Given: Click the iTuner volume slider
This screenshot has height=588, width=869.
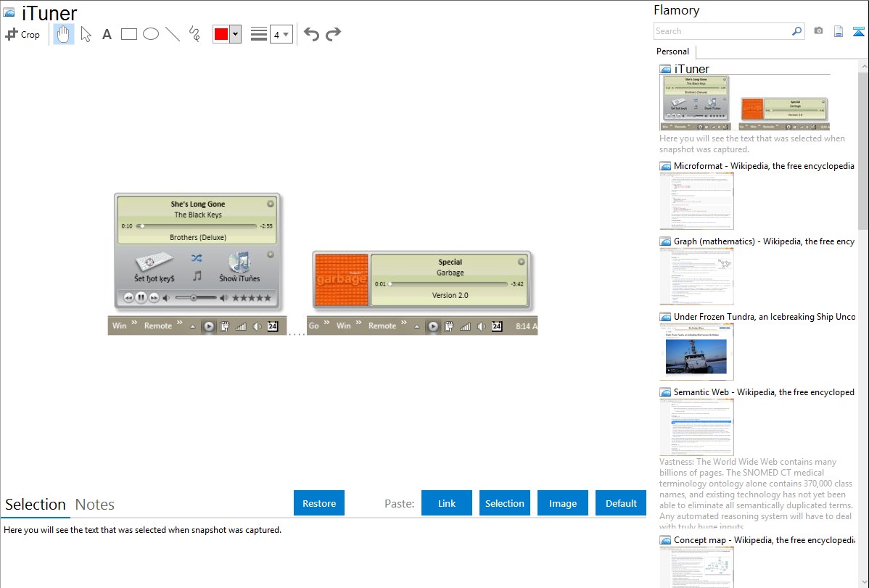Looking at the screenshot, I should [x=196, y=298].
